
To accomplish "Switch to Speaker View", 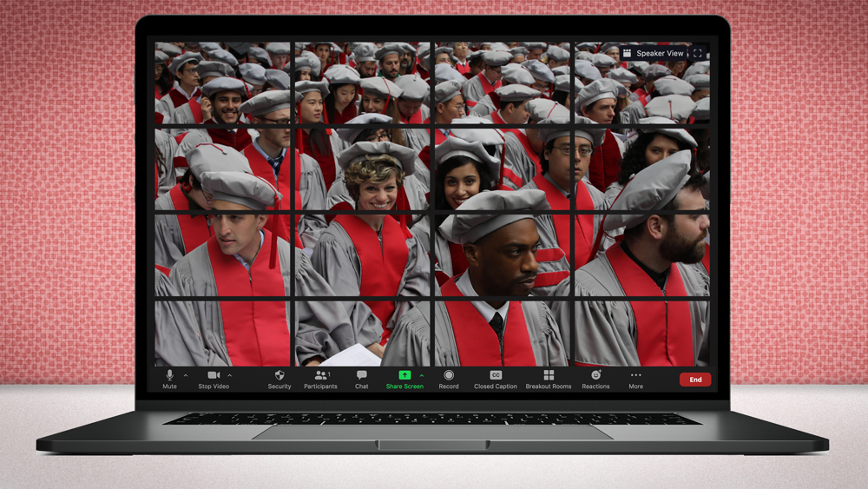I will click(x=654, y=54).
